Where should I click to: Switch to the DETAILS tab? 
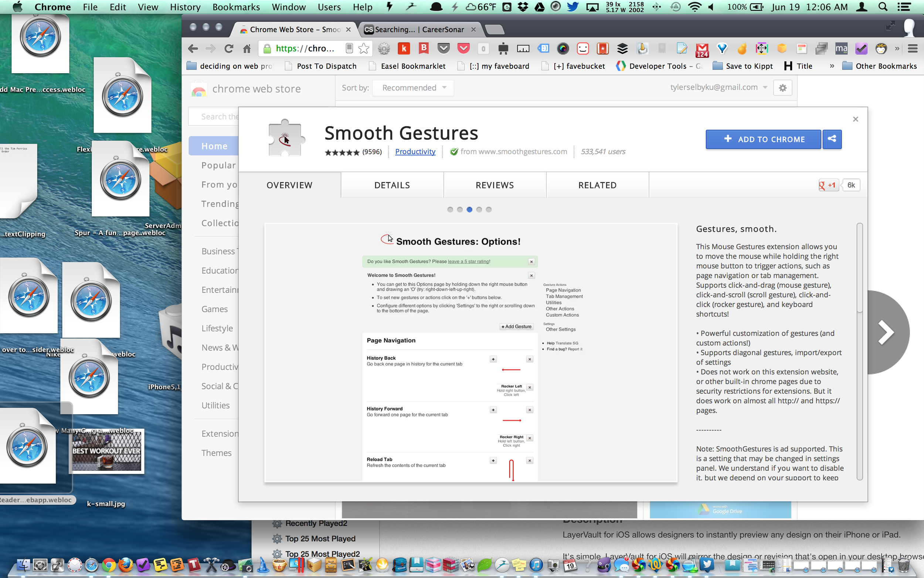[392, 185]
